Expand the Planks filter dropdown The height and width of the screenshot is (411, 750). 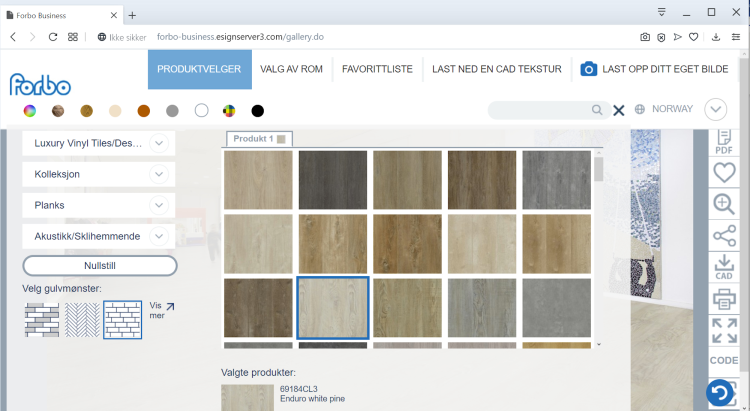(159, 205)
